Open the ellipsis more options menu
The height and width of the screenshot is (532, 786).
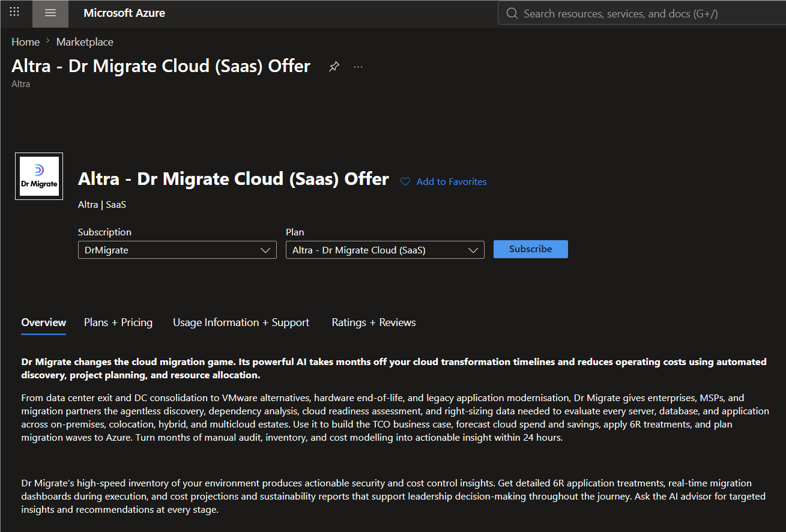(358, 67)
